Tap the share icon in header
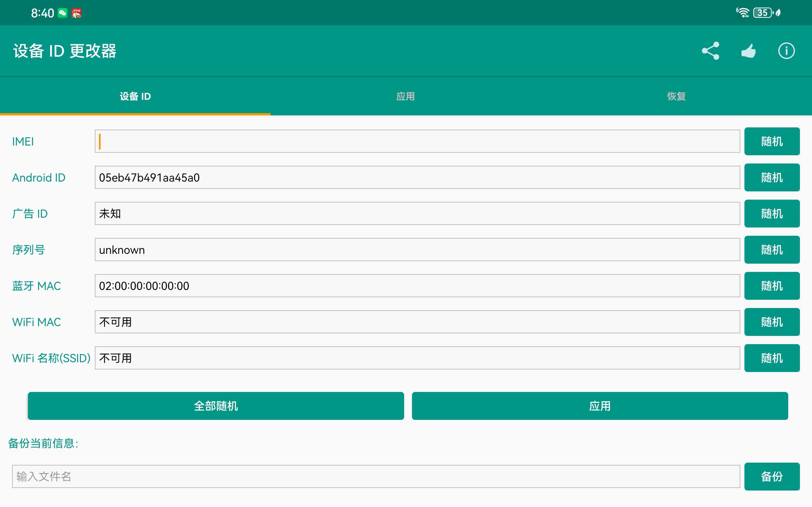The image size is (812, 507). pos(710,51)
